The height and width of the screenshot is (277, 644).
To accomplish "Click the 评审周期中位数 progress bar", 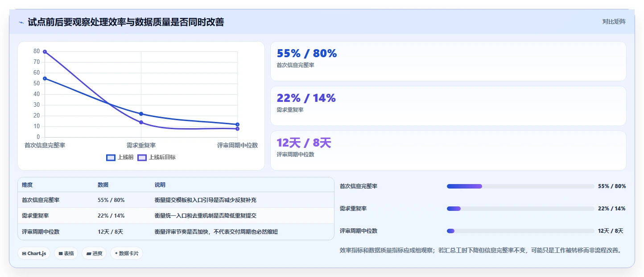I will pyautogui.click(x=520, y=231).
